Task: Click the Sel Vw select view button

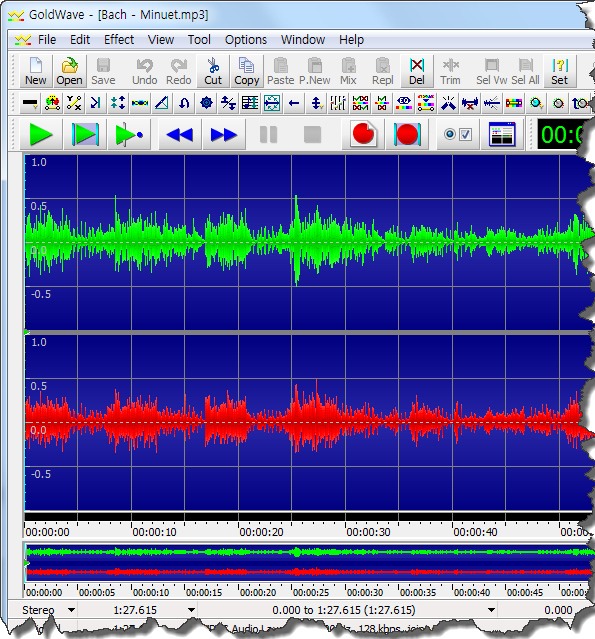Action: (x=491, y=72)
